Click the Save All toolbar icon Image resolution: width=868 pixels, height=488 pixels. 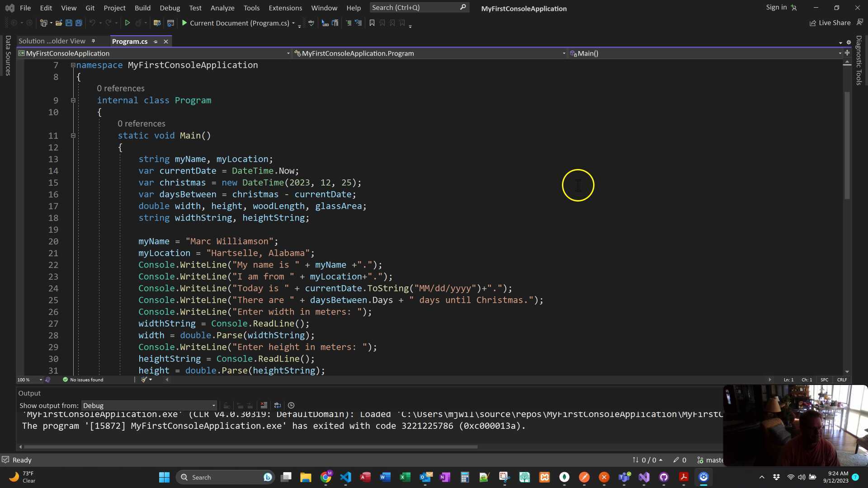point(79,23)
